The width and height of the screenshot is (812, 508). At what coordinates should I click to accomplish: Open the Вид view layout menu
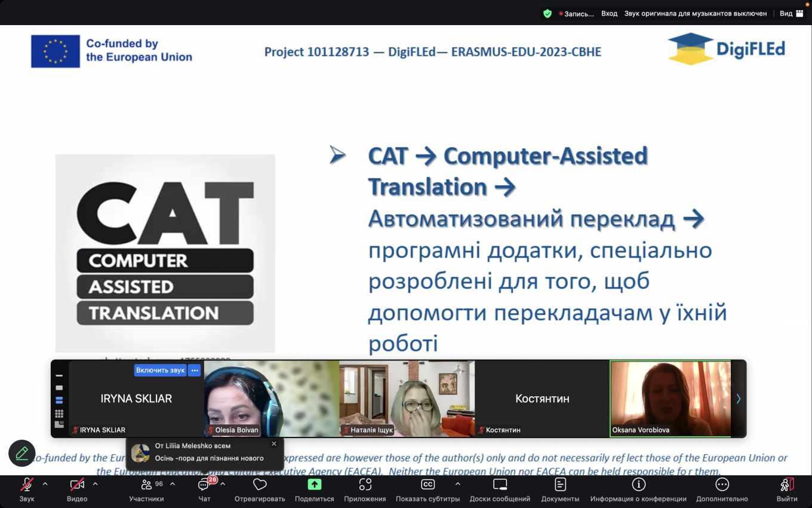791,13
